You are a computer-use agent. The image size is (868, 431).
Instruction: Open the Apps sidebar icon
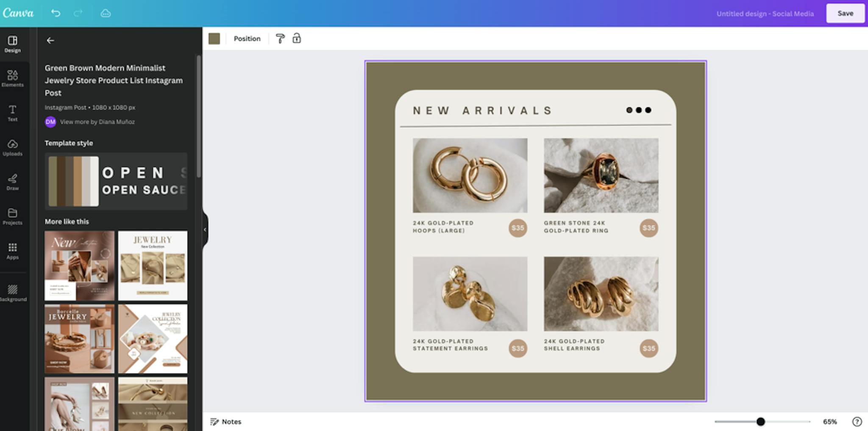coord(12,251)
